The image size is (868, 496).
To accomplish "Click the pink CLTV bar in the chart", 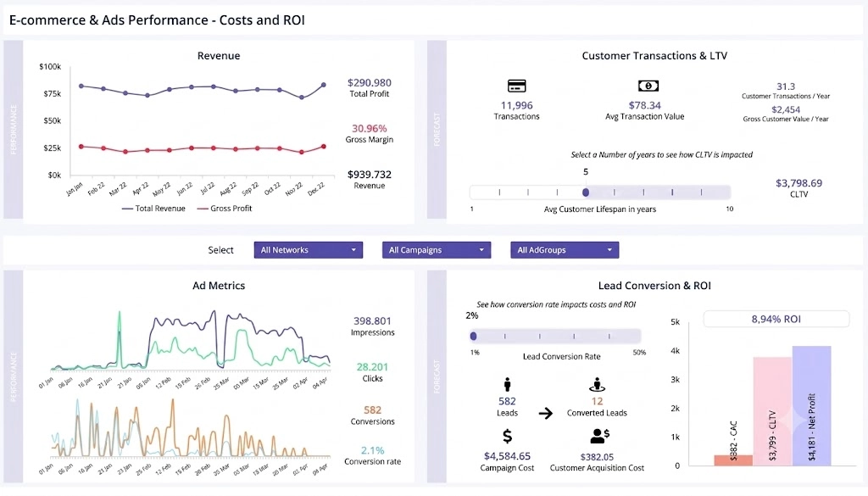I will (x=772, y=410).
